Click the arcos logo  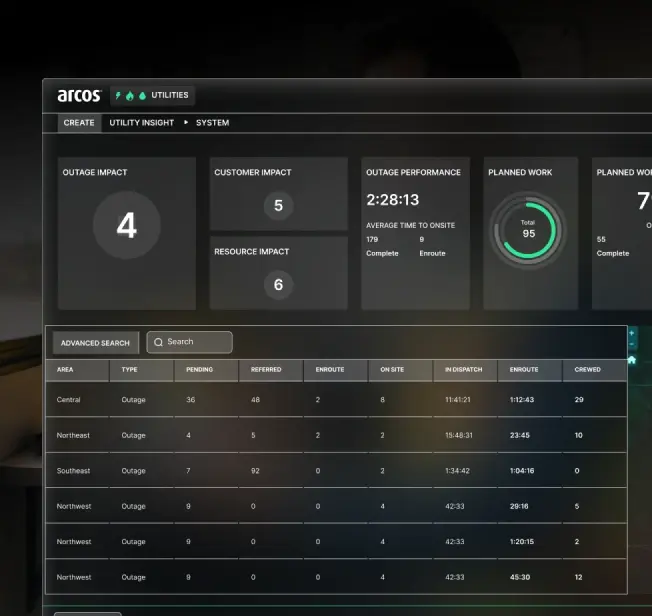pyautogui.click(x=79, y=95)
